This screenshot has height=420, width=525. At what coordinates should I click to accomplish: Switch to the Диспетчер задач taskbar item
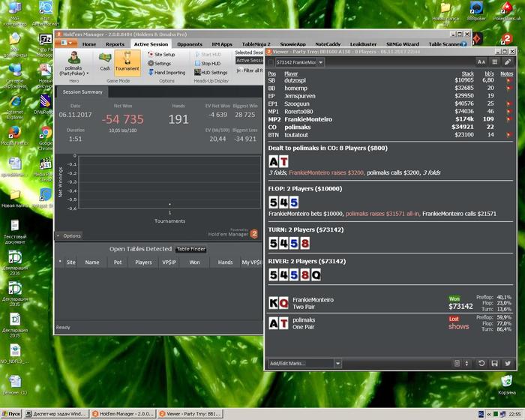pos(56,414)
